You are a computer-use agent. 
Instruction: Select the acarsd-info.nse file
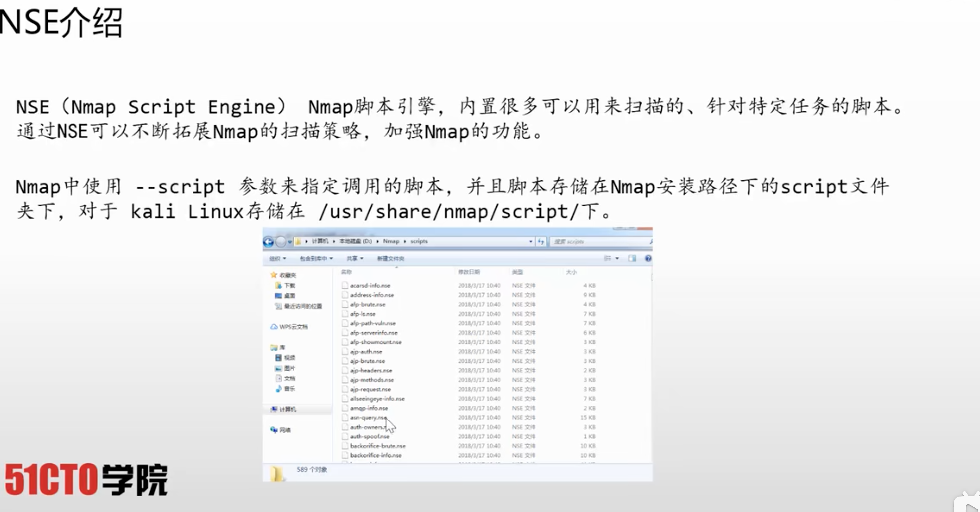point(370,286)
